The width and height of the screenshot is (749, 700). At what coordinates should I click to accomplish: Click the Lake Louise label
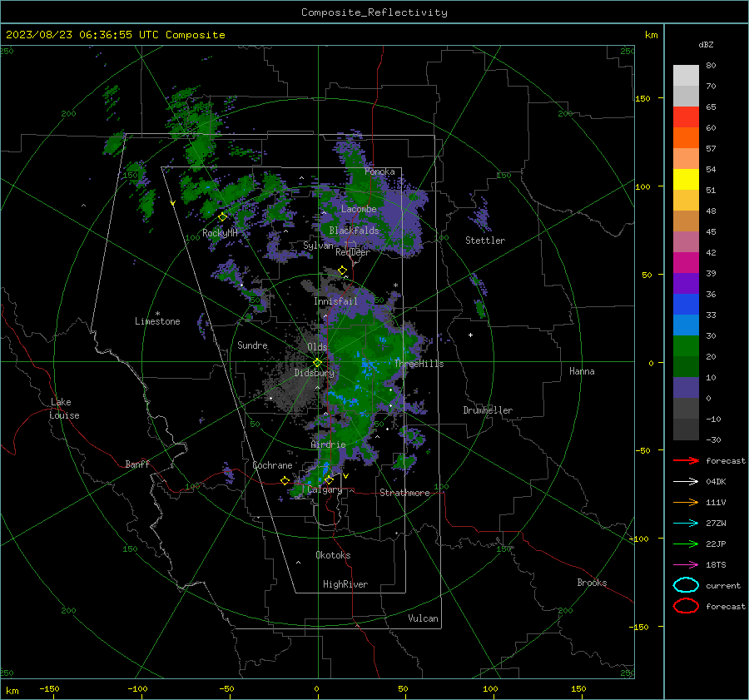(x=64, y=409)
